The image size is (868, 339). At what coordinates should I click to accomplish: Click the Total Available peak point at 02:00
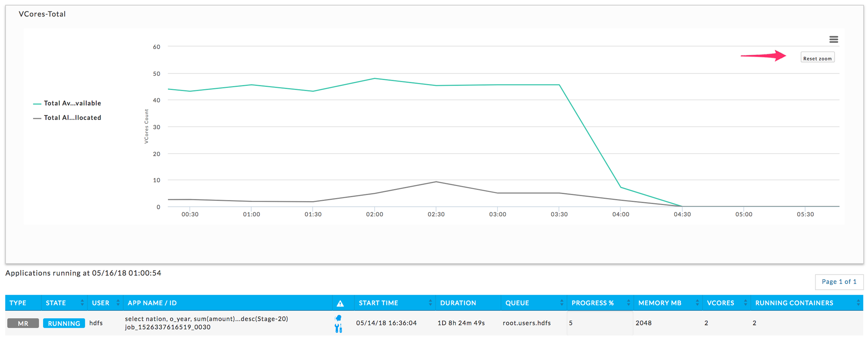click(374, 78)
